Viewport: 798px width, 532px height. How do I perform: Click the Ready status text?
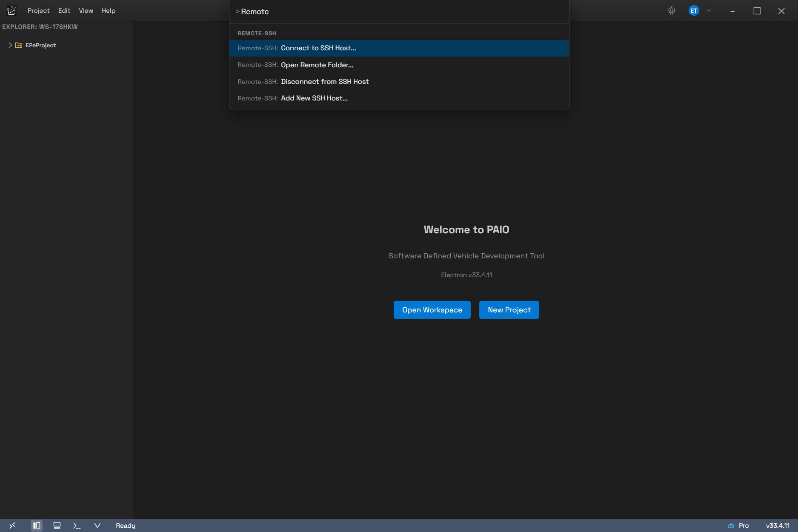126,526
